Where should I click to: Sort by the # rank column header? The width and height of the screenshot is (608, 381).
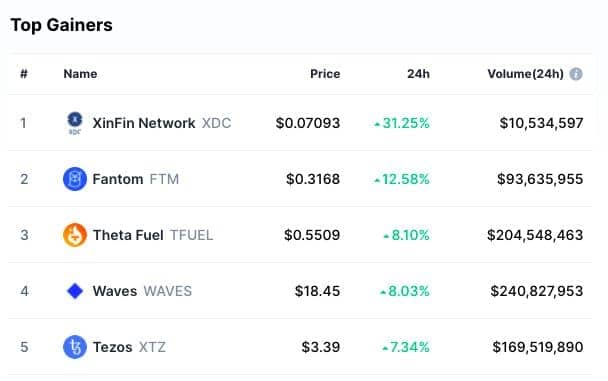[x=24, y=74]
